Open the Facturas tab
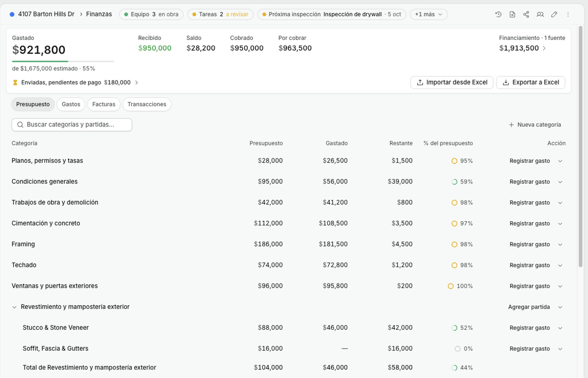Viewport: 588px width, 378px height. [x=104, y=104]
